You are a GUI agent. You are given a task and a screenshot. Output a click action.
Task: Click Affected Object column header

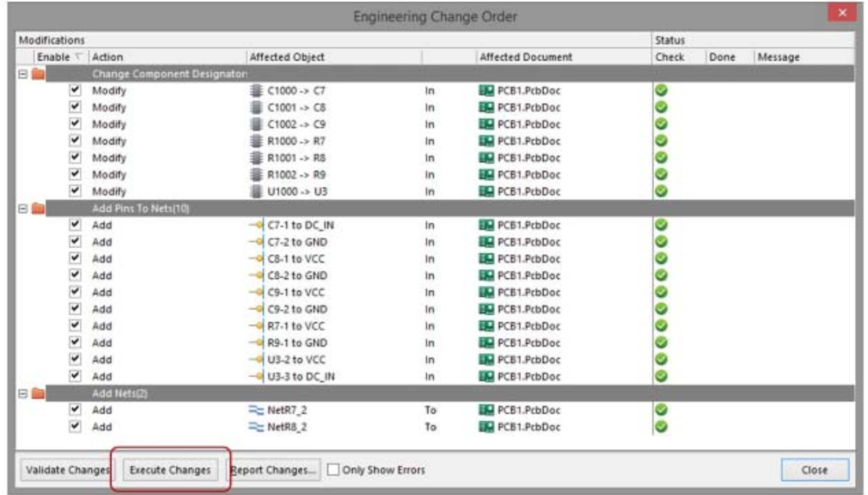point(334,57)
